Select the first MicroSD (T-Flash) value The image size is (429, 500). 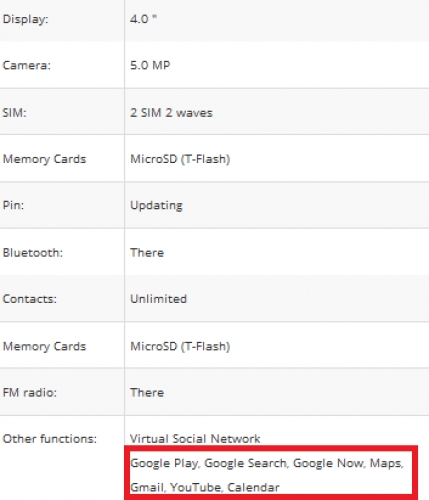(180, 159)
